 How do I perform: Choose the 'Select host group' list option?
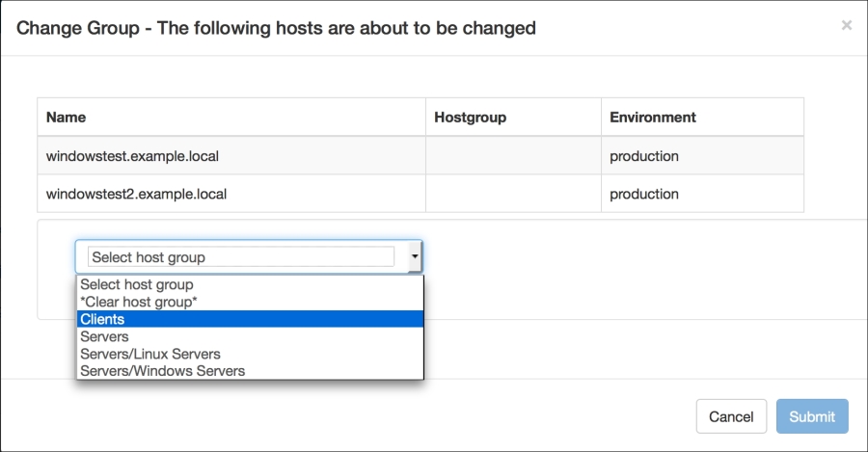pos(137,284)
